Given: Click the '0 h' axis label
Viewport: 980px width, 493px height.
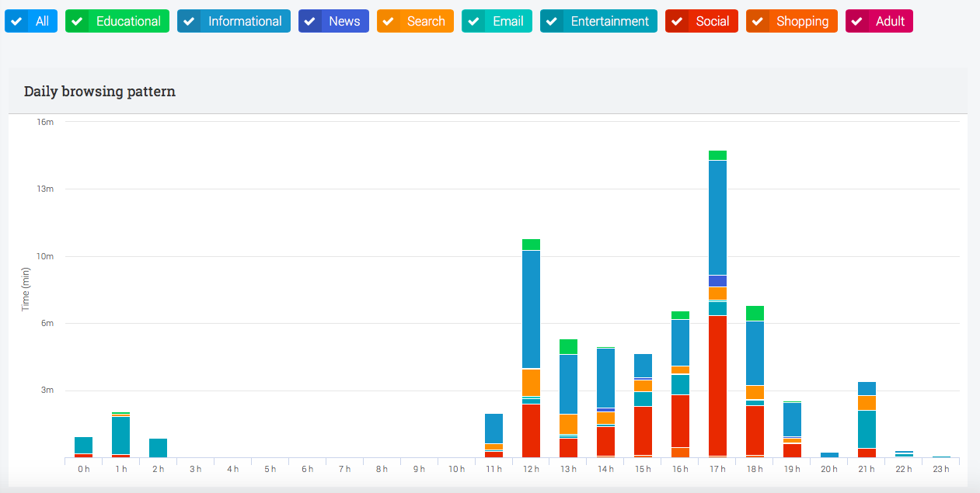Looking at the screenshot, I should point(83,469).
